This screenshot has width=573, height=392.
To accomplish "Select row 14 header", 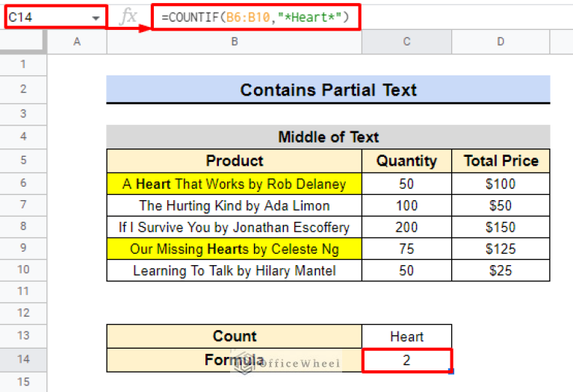I will [23, 360].
